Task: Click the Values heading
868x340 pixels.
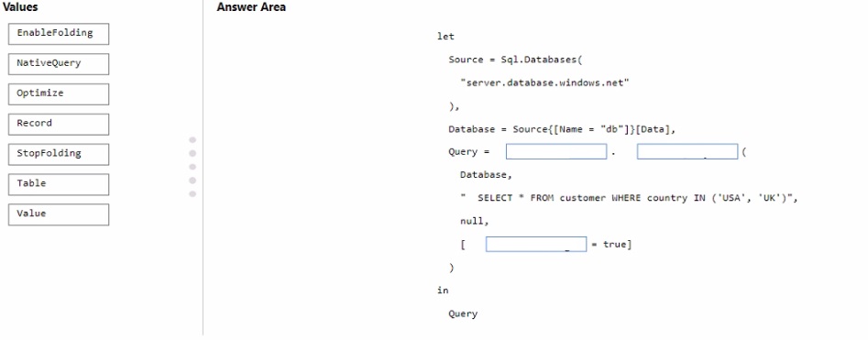Action: click(20, 7)
